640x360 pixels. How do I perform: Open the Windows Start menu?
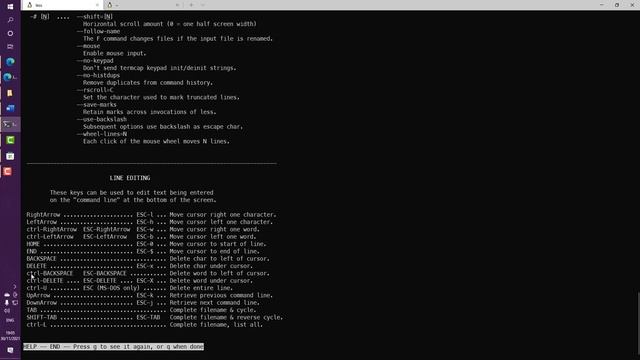(10, 7)
